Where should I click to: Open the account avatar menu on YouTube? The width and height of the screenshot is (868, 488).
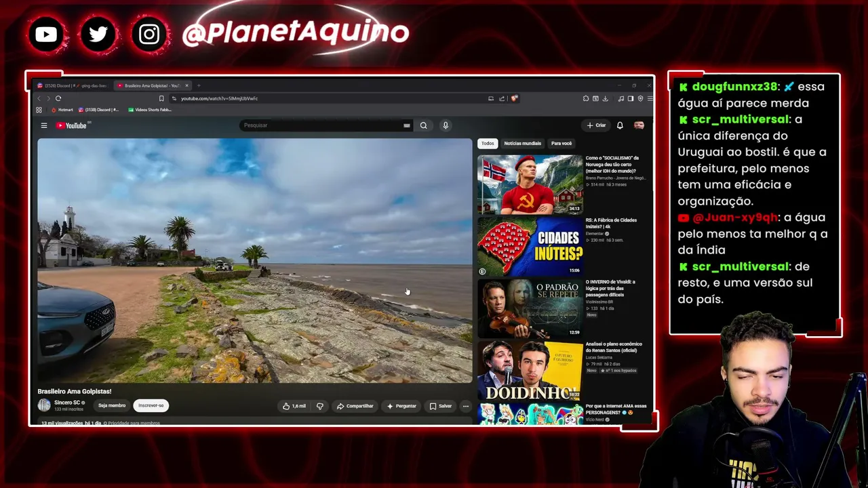[639, 125]
